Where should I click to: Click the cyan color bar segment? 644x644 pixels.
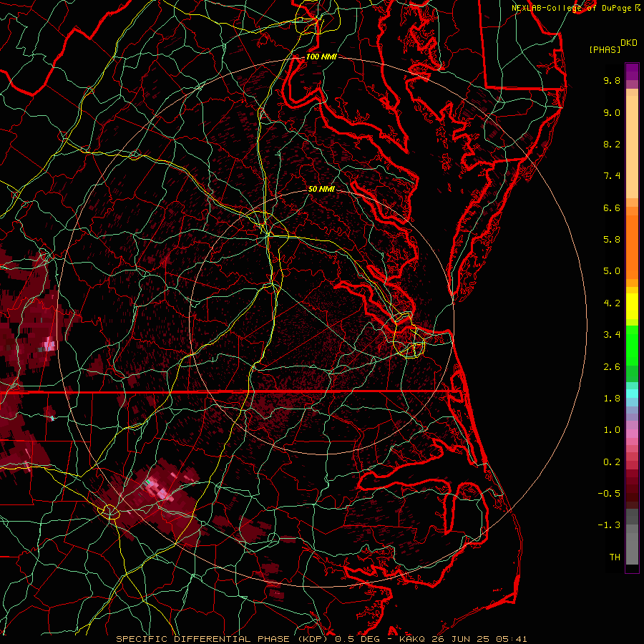(632, 394)
